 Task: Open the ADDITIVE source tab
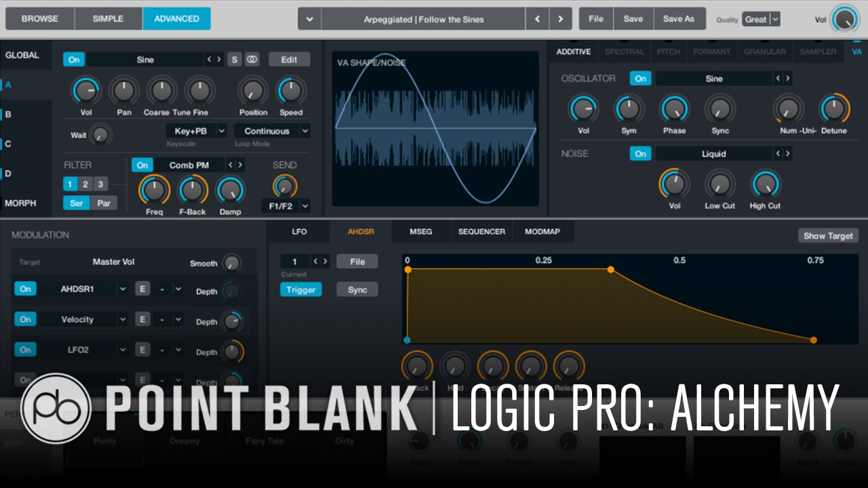coord(573,52)
